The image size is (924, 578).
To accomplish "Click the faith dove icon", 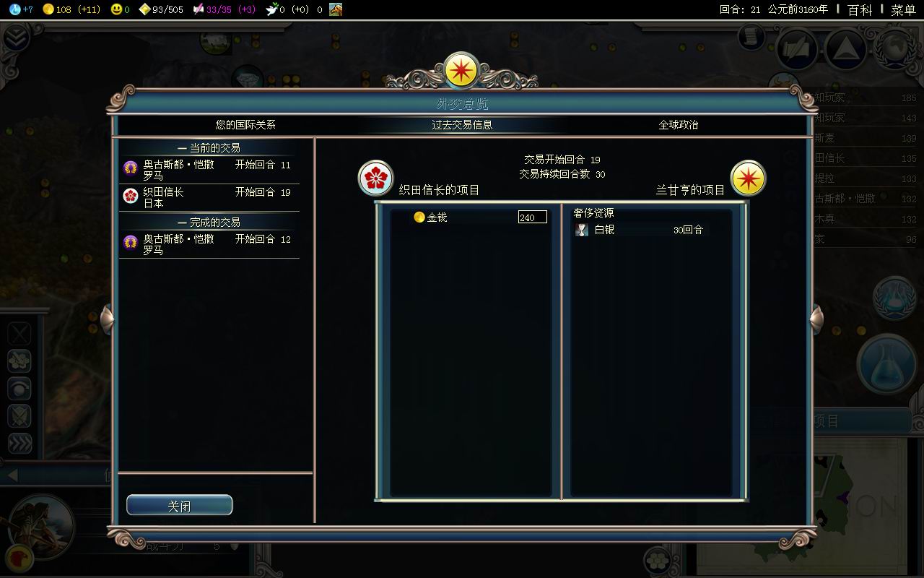I will click(271, 9).
